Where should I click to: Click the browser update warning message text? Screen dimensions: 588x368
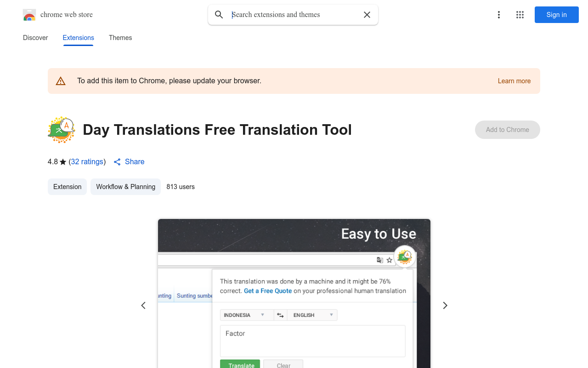coord(169,81)
